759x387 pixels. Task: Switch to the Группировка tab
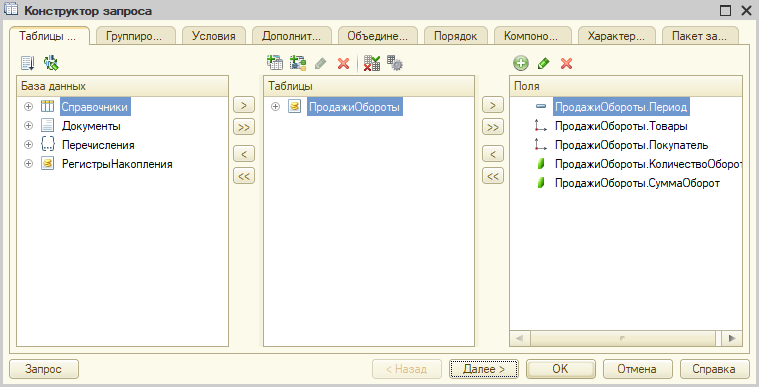pos(136,36)
